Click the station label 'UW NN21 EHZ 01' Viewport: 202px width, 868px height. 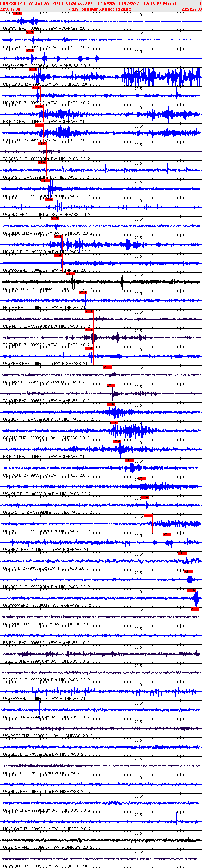tap(19, 550)
